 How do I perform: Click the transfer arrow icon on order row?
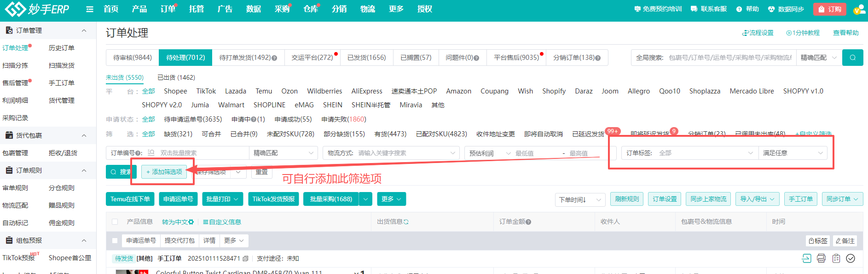point(806,258)
